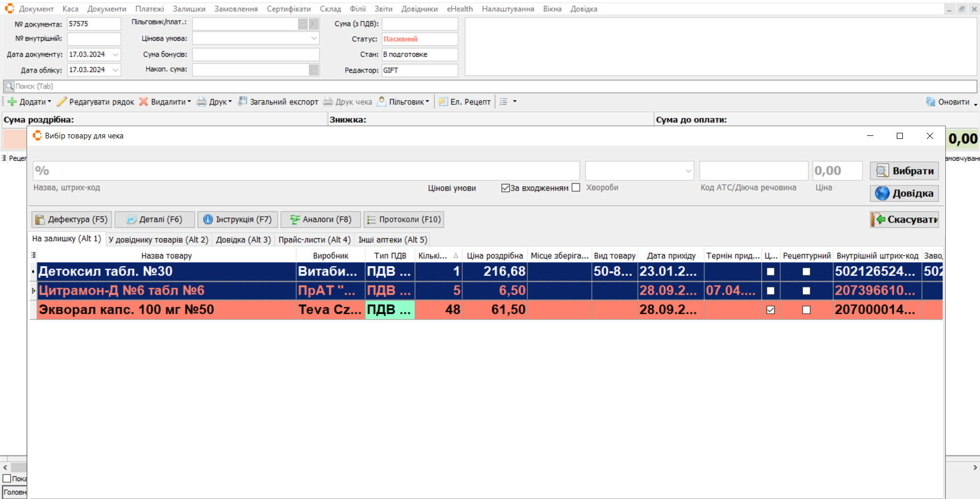Viewport: 980px width, 499px height.
Task: Open Деталі (F6) details icon
Action: (131, 220)
